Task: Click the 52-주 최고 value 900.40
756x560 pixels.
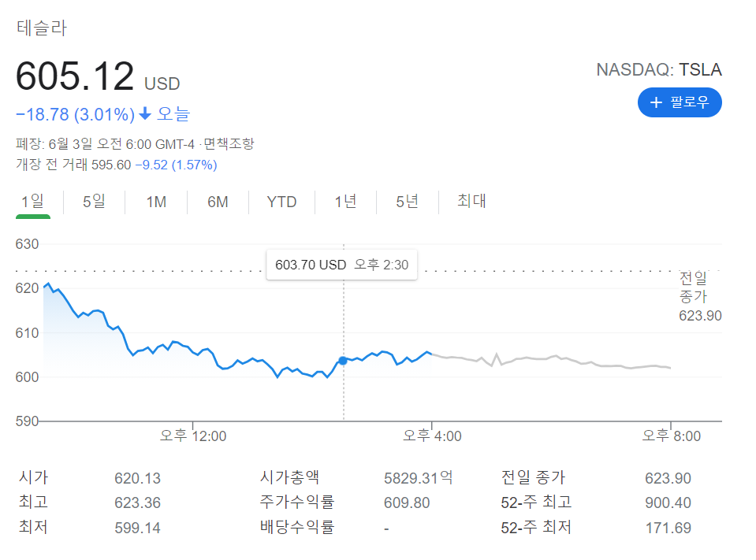Action: point(668,503)
